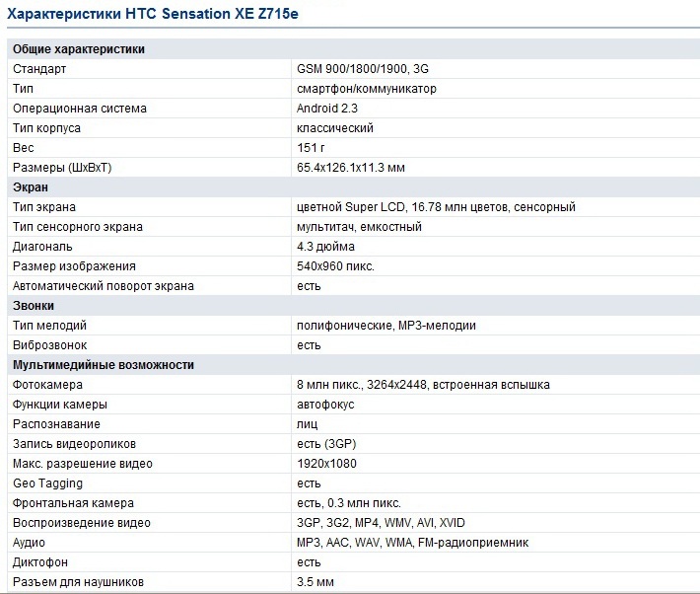The image size is (700, 594).
Task: Select the 'Мультимедийные возможности' section header
Action: click(104, 365)
